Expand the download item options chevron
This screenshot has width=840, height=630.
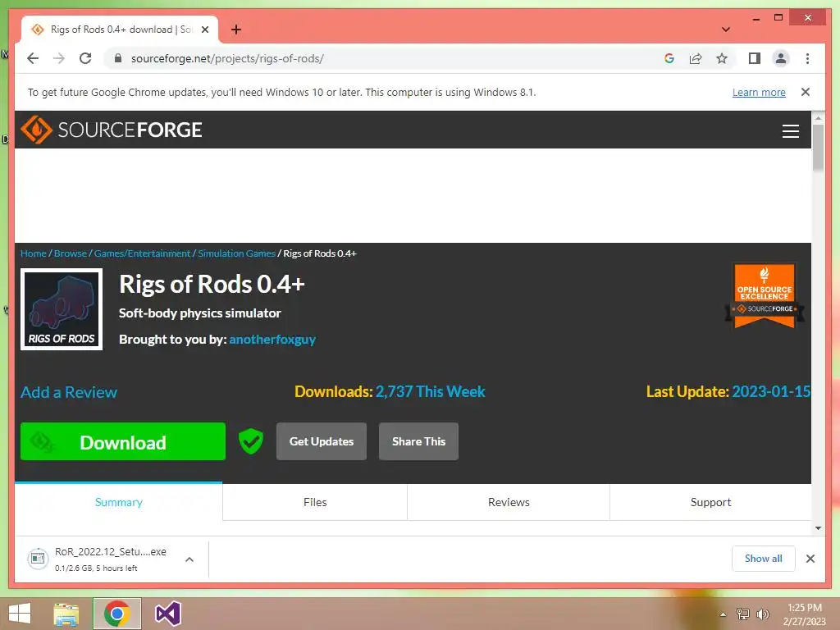189,559
